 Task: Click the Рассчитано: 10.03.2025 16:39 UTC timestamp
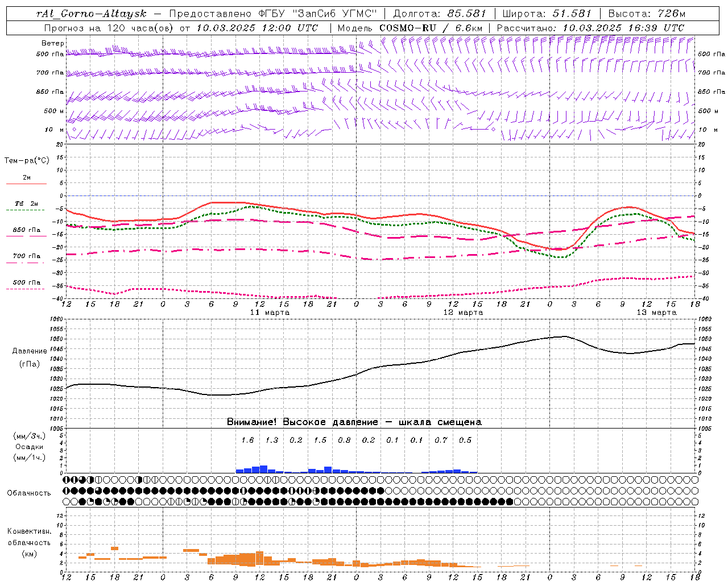[590, 28]
